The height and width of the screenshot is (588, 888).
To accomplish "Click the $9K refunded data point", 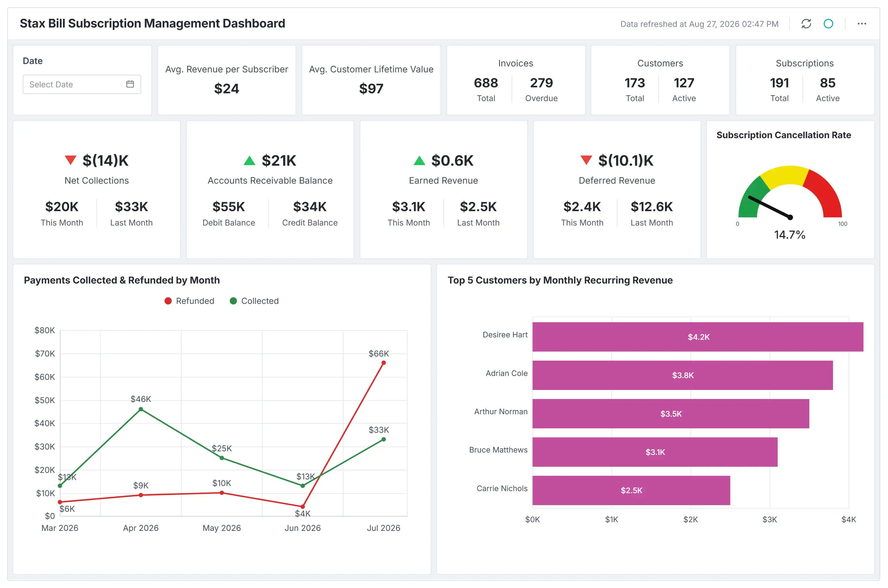I will coord(141,495).
